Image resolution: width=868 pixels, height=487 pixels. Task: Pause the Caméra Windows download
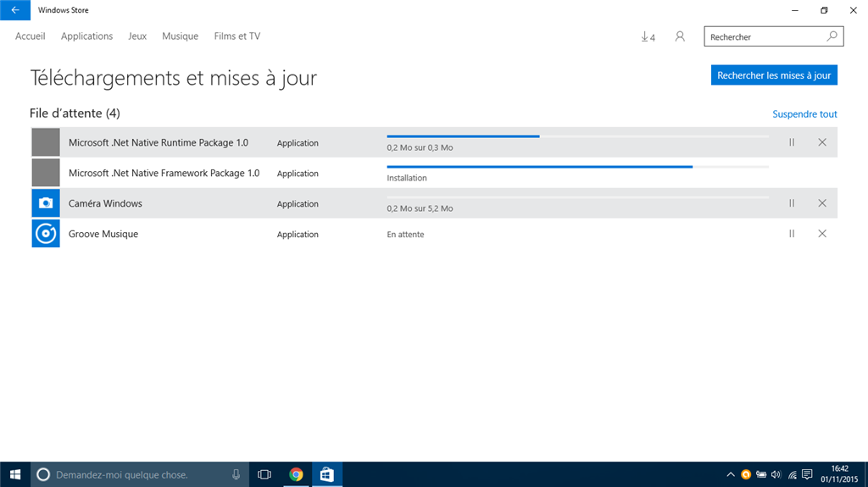[x=792, y=203]
